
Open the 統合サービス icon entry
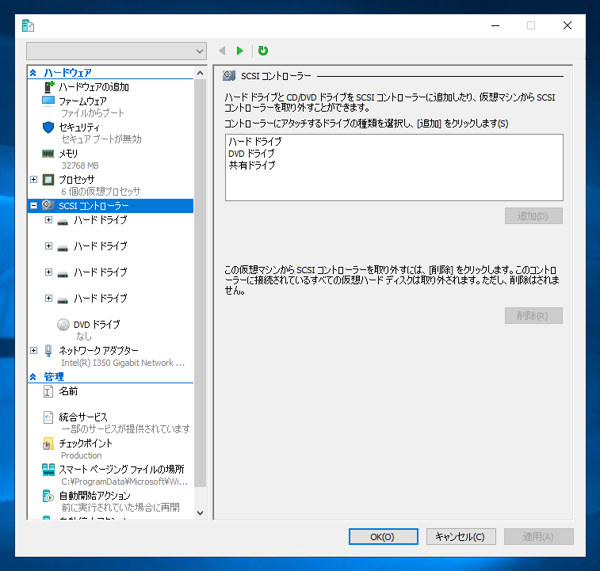click(48, 417)
